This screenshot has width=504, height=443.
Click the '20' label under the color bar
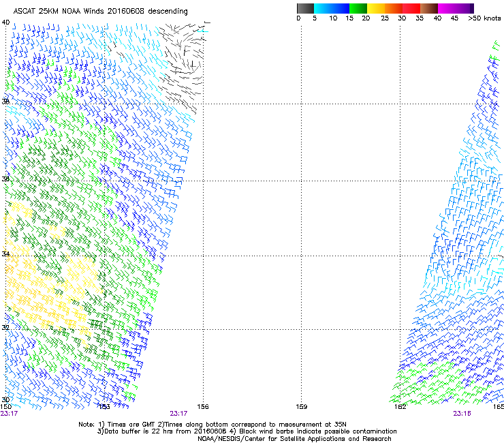pyautogui.click(x=366, y=18)
